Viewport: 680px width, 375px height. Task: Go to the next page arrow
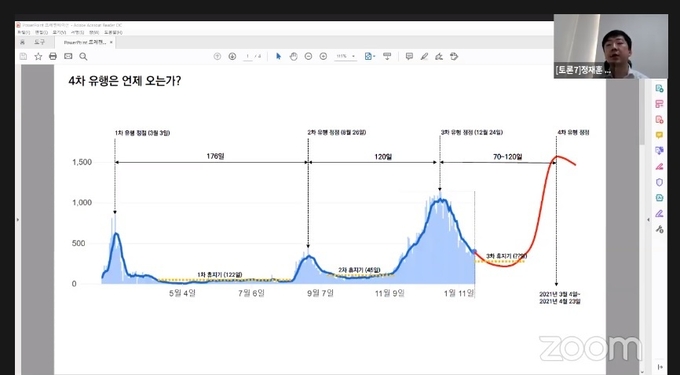tap(232, 56)
